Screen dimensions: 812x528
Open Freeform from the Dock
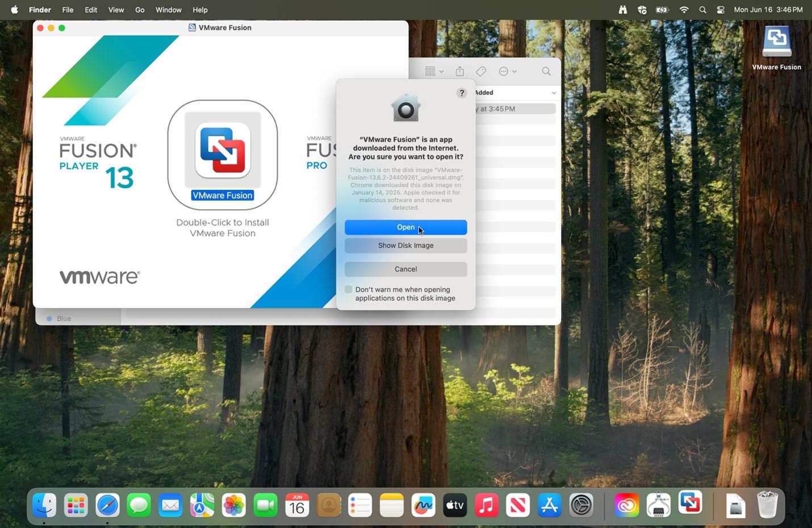[423, 505]
